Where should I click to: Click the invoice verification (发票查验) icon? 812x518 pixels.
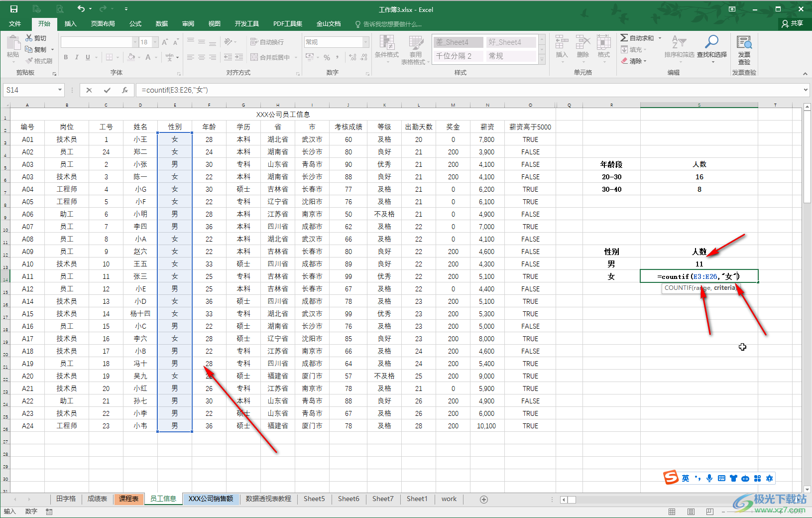pyautogui.click(x=744, y=43)
